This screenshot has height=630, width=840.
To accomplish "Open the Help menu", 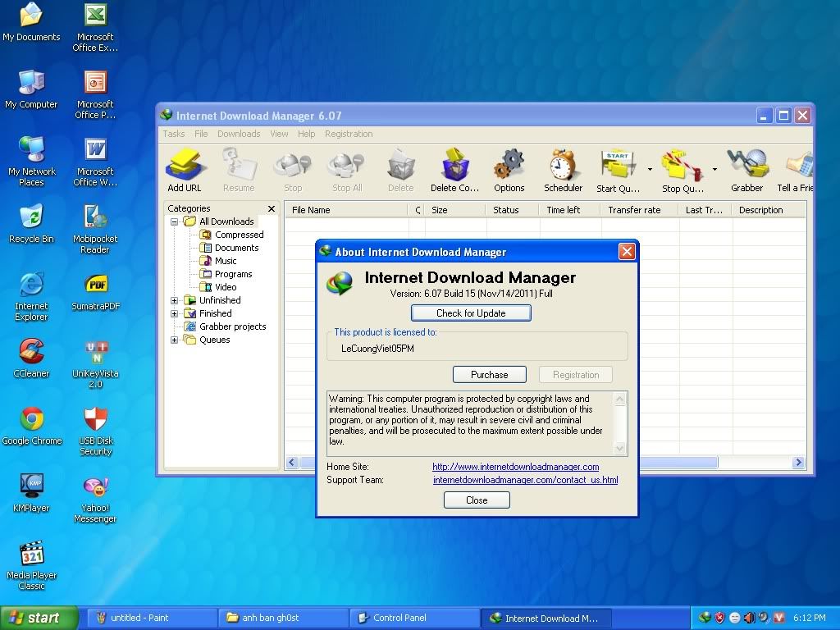I will tap(307, 134).
